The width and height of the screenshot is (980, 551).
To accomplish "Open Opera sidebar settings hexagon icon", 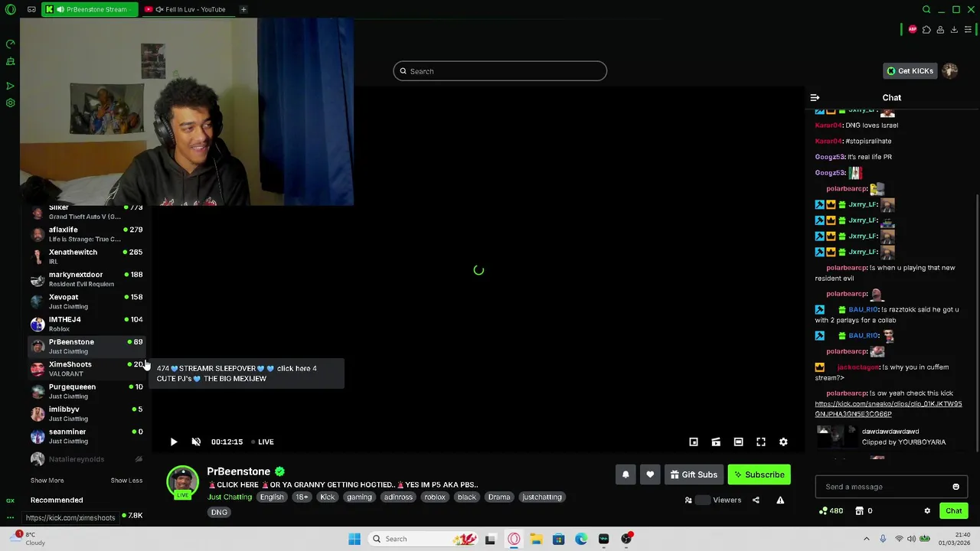I will pos(10,103).
